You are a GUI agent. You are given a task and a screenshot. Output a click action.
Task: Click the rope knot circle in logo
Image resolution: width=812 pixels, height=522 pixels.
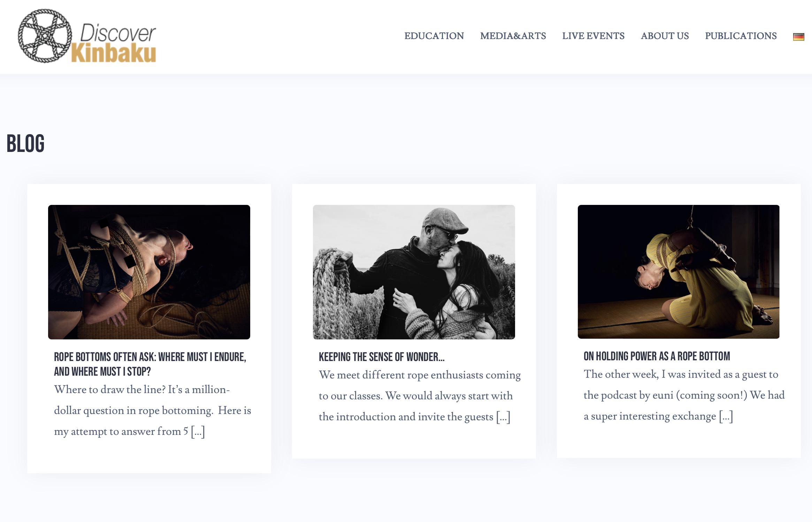[45, 36]
